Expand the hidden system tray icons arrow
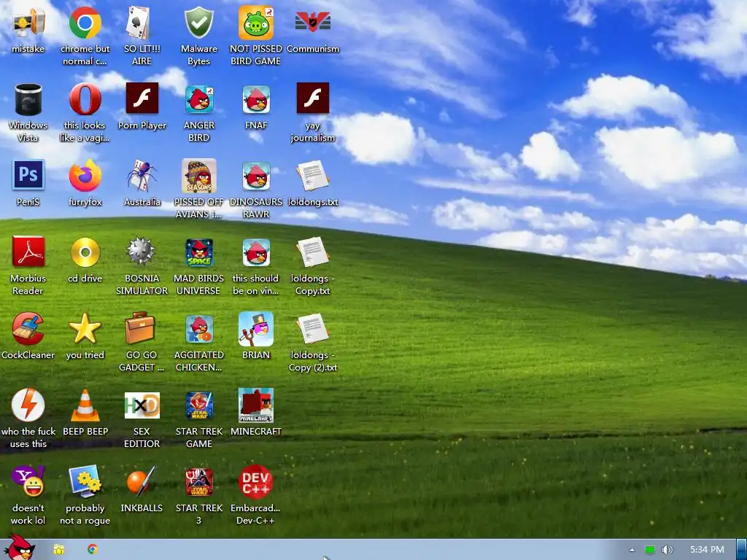 point(632,550)
